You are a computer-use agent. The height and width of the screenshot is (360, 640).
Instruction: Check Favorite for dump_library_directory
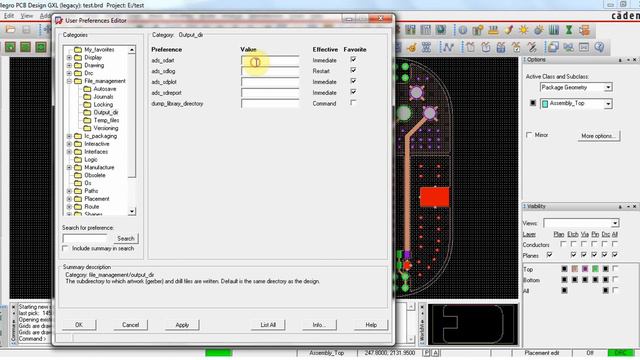[353, 102]
